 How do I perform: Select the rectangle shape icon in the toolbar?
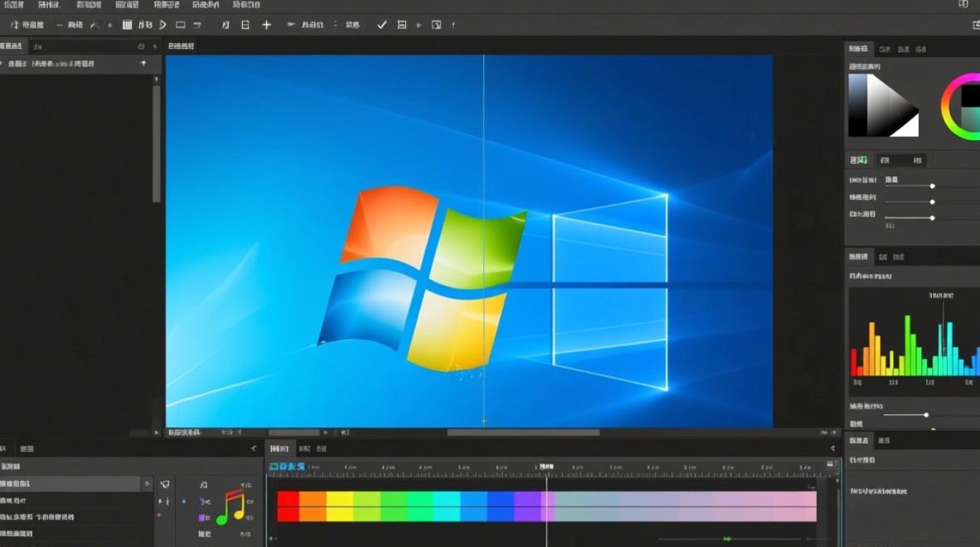(x=179, y=25)
